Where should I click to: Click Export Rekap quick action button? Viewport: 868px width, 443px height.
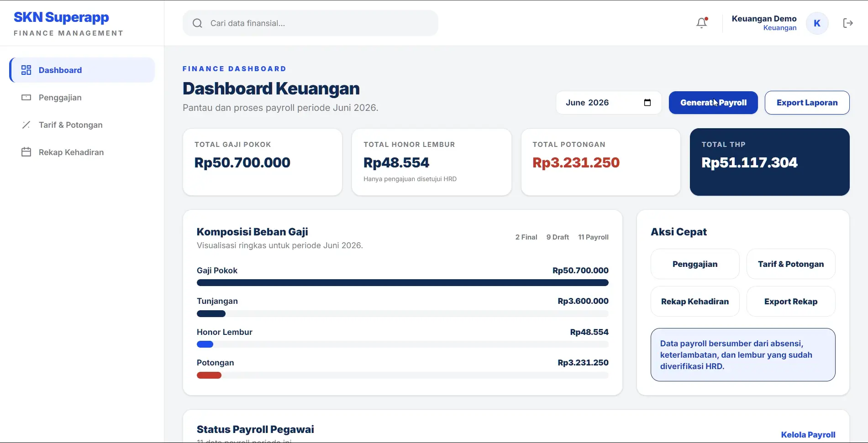pos(791,301)
